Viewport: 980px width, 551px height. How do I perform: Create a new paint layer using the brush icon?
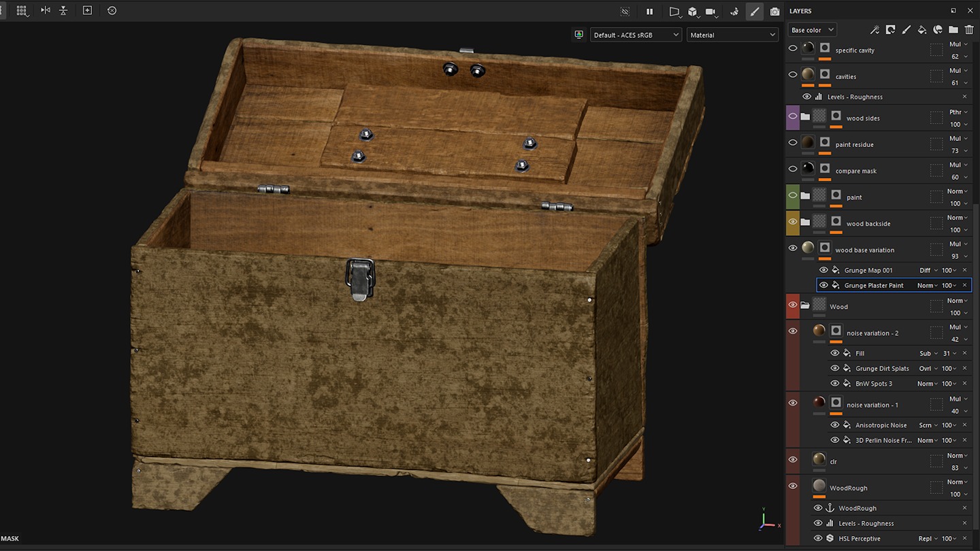coord(906,29)
